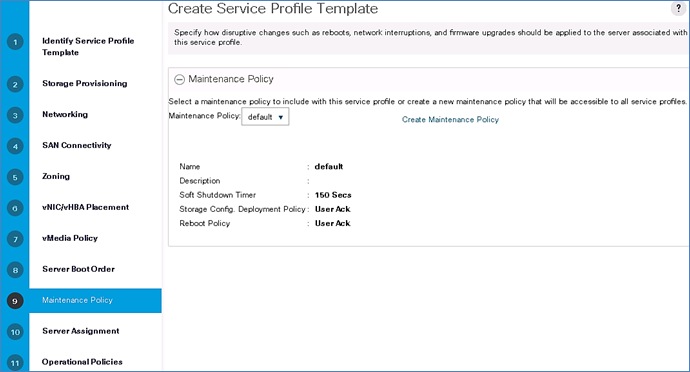Go to vNIC/vHBA Placement step
Viewport: 690px width, 372px height.
(85, 207)
